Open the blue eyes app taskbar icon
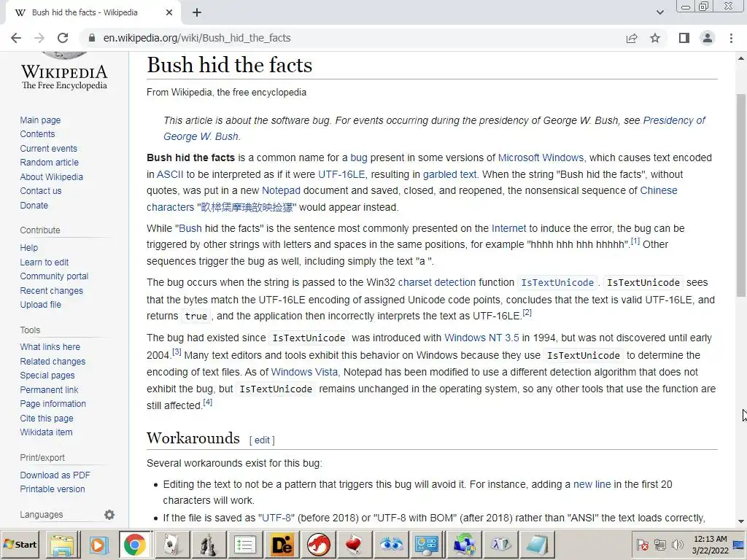The height and width of the screenshot is (560, 747). point(391,545)
